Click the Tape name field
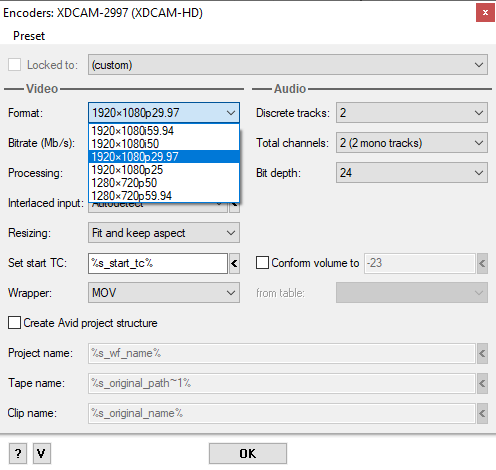The width and height of the screenshot is (496, 470). 281,383
